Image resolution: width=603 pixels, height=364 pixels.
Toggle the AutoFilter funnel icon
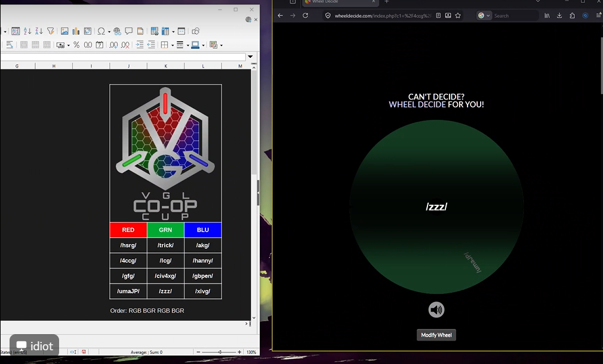pos(50,31)
